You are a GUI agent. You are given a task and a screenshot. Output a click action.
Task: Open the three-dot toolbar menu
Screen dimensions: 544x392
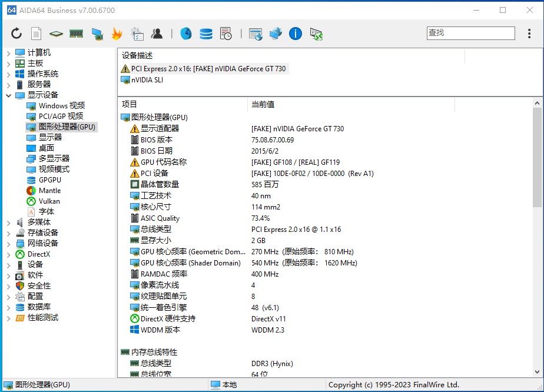tap(529, 34)
